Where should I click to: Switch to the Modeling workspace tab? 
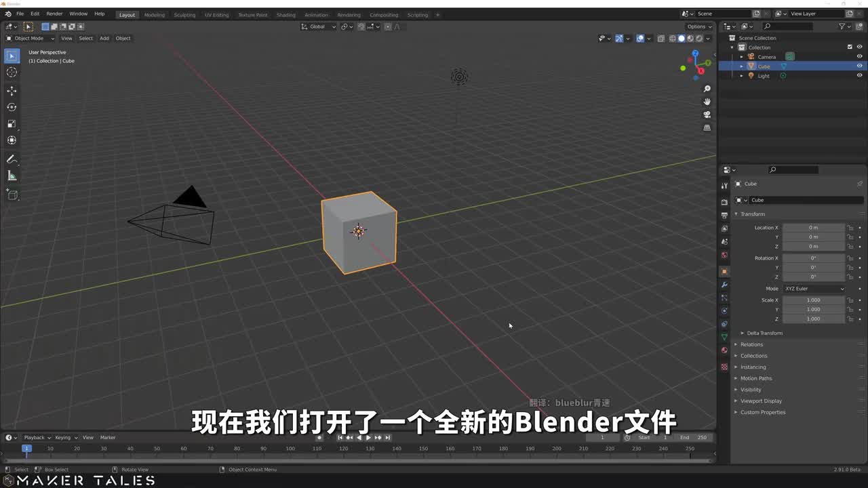point(154,15)
